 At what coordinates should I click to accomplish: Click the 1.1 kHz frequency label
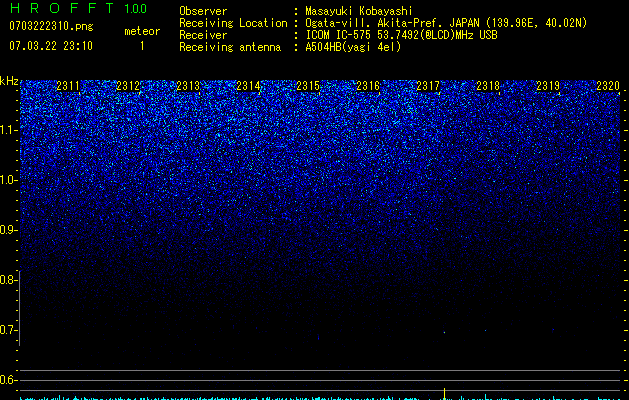8,130
